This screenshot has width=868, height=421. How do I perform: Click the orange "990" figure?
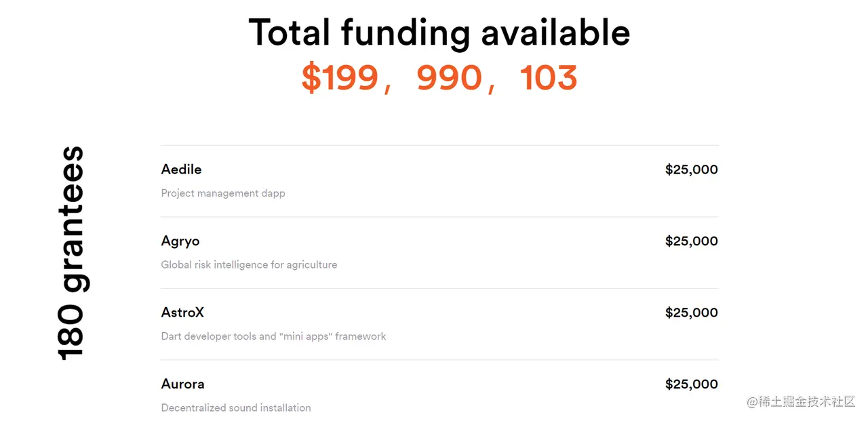pos(449,79)
